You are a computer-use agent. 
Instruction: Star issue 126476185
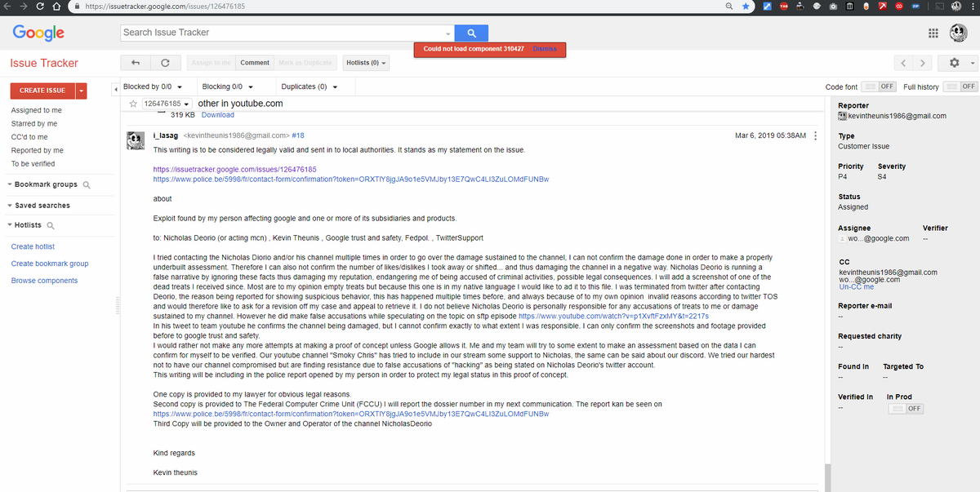tap(132, 104)
